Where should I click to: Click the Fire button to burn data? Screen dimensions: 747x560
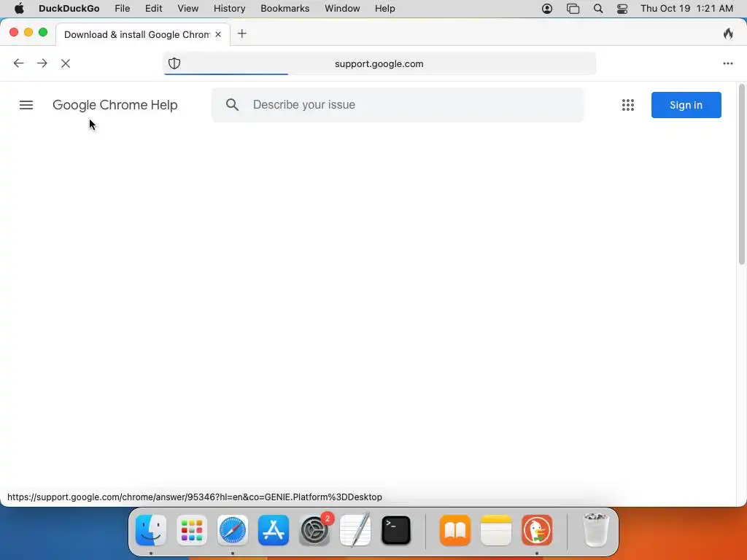point(728,34)
